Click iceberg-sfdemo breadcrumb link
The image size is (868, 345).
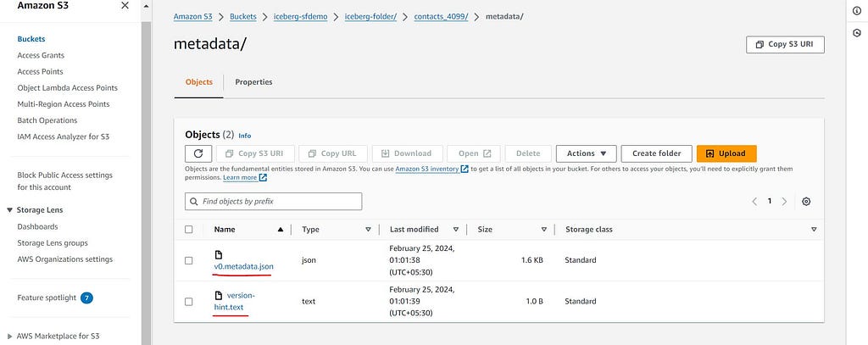301,17
